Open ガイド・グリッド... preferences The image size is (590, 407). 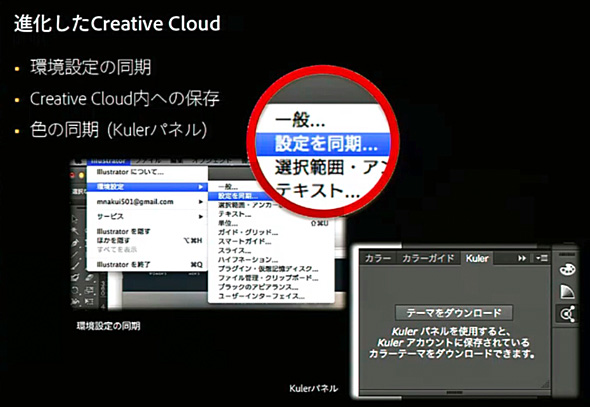coord(248,232)
